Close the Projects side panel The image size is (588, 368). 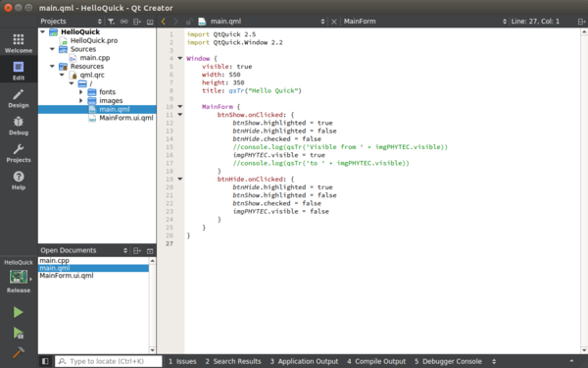click(150, 22)
